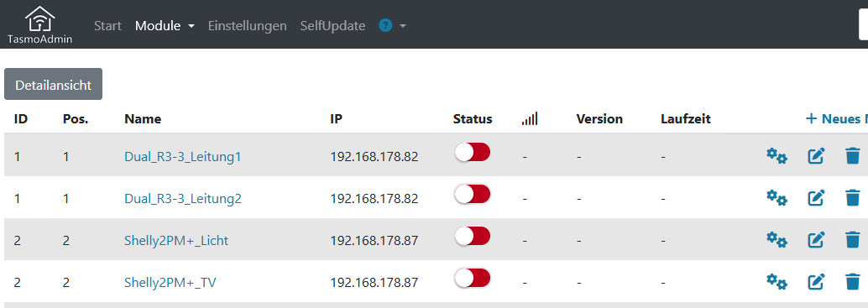
Task: Click the Status column header
Action: coord(473,119)
